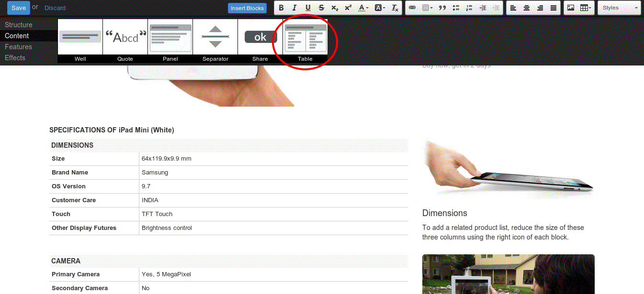Click the Save button

[x=19, y=8]
